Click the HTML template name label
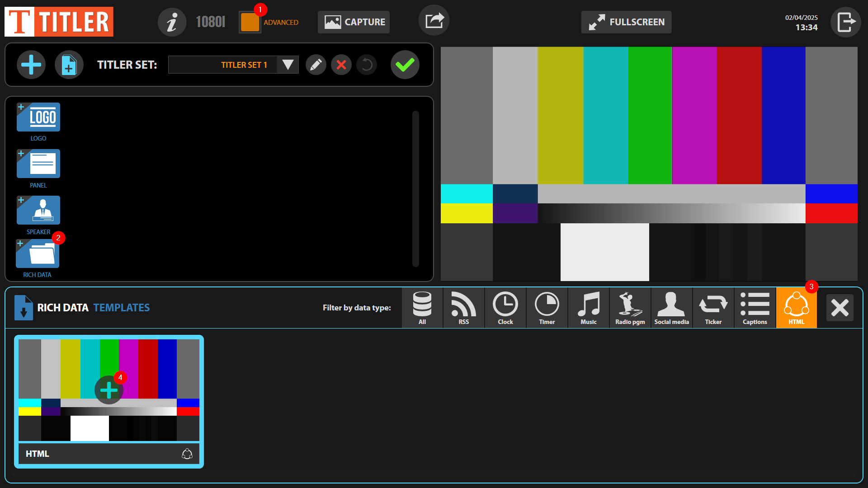 coord(38,454)
